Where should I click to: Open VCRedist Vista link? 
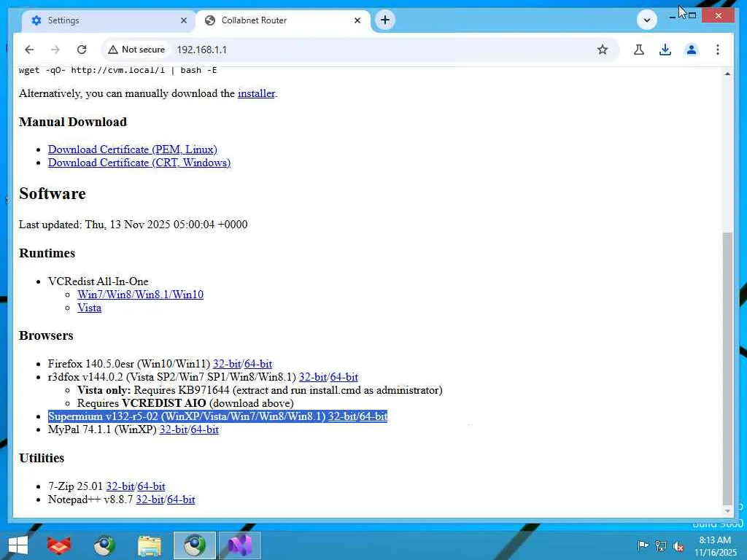coord(89,308)
